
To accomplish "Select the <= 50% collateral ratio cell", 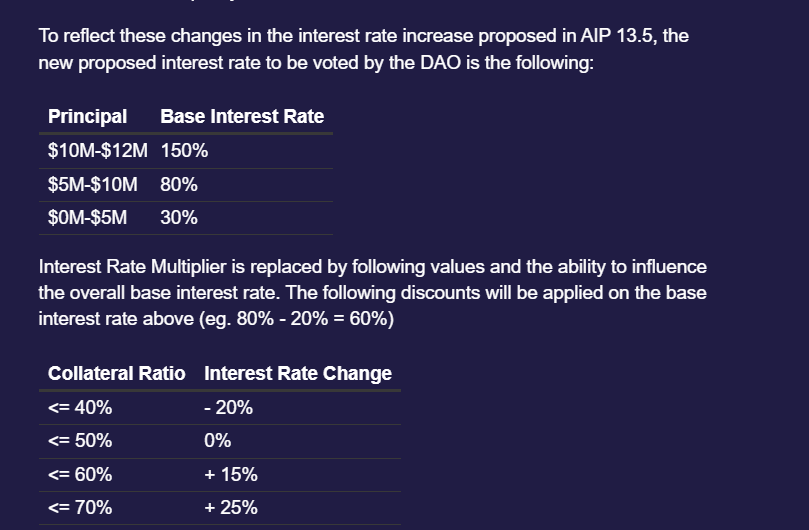I will (x=80, y=441).
